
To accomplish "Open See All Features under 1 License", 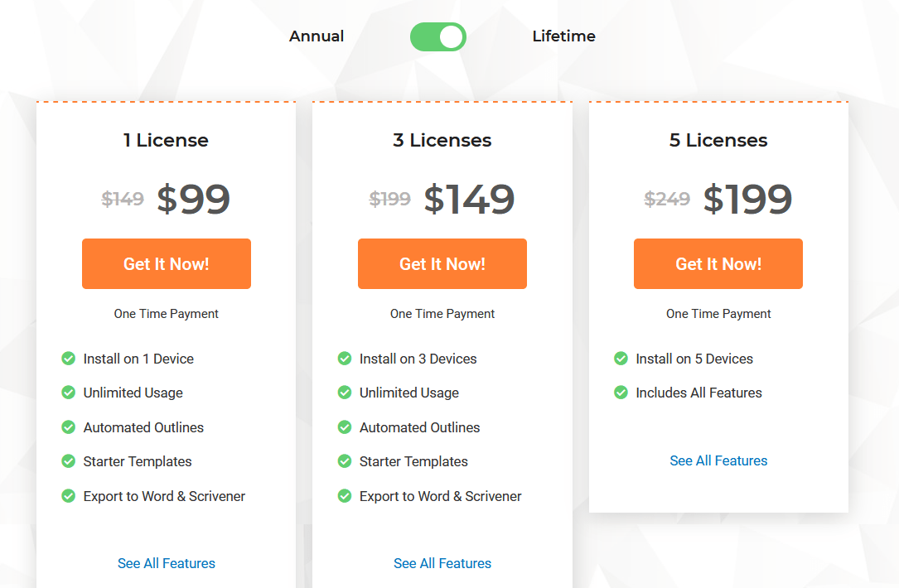I will point(166,563).
